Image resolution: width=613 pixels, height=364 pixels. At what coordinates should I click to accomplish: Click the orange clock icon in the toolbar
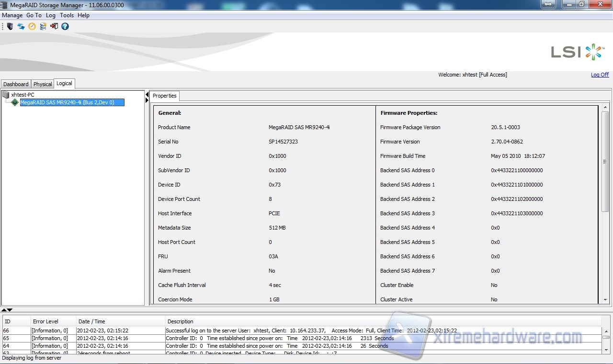[32, 26]
